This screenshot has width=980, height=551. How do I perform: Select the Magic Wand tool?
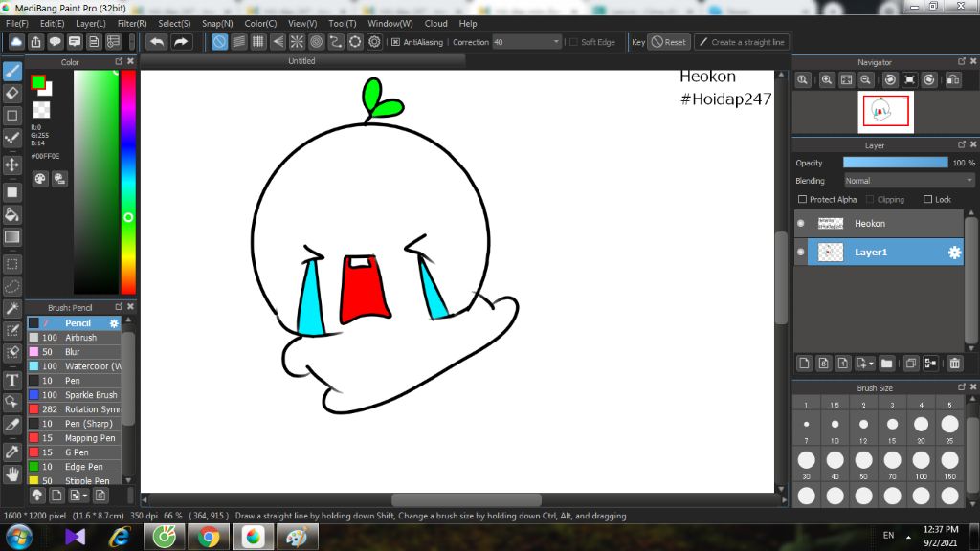coord(12,309)
